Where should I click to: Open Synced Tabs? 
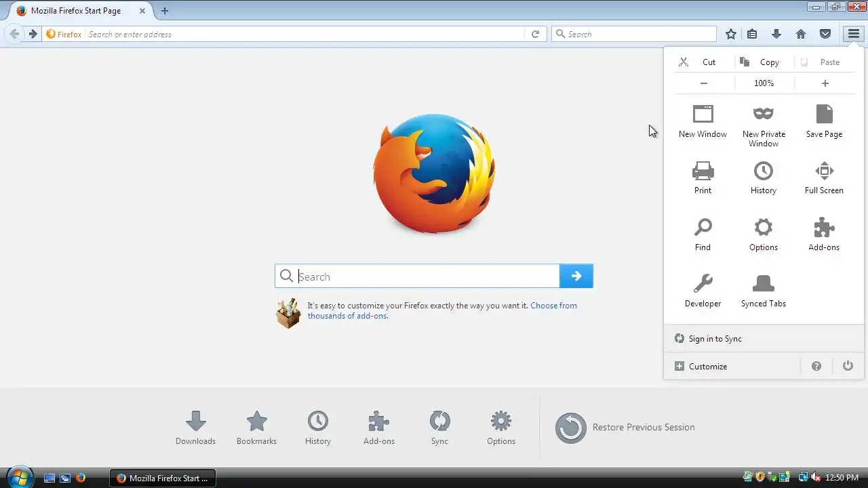point(764,291)
